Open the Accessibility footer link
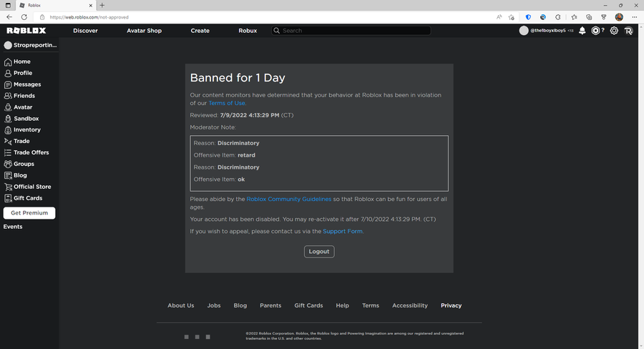644x349 pixels. tap(410, 305)
